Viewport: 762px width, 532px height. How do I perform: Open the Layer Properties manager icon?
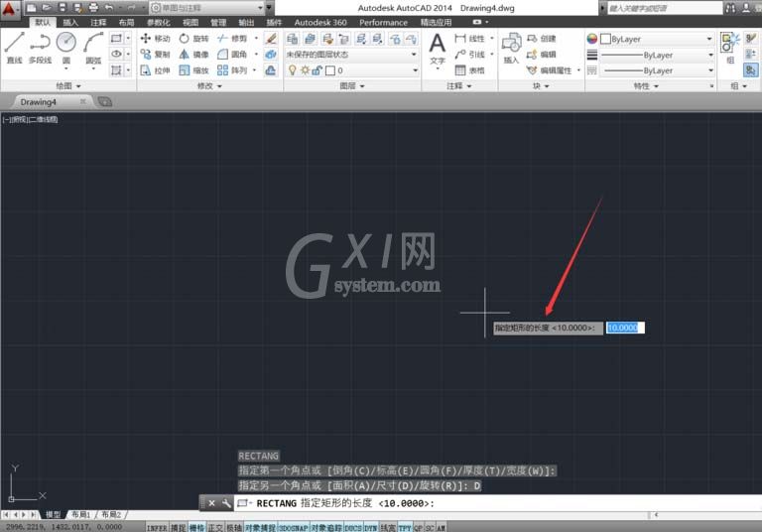coord(292,39)
